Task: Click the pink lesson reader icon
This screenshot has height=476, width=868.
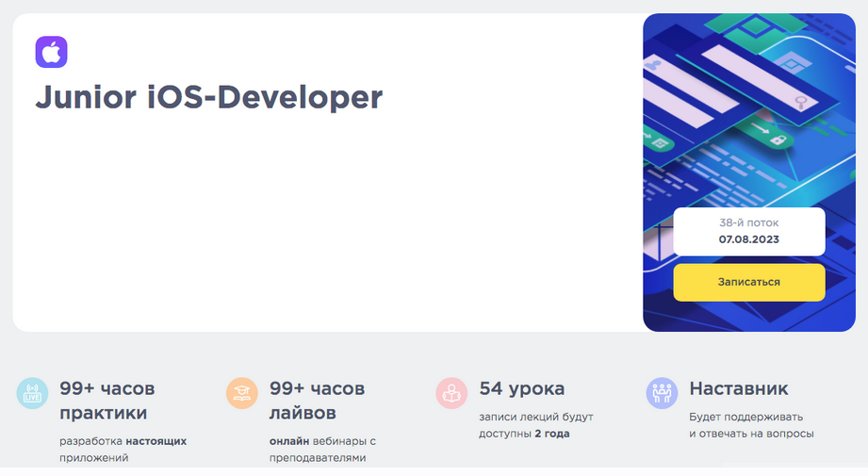Action: tap(451, 393)
